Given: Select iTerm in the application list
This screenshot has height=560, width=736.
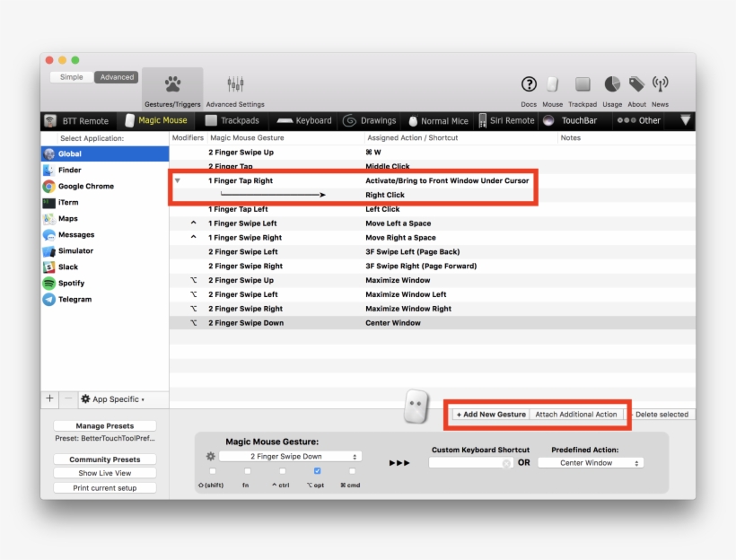Looking at the screenshot, I should tap(105, 202).
